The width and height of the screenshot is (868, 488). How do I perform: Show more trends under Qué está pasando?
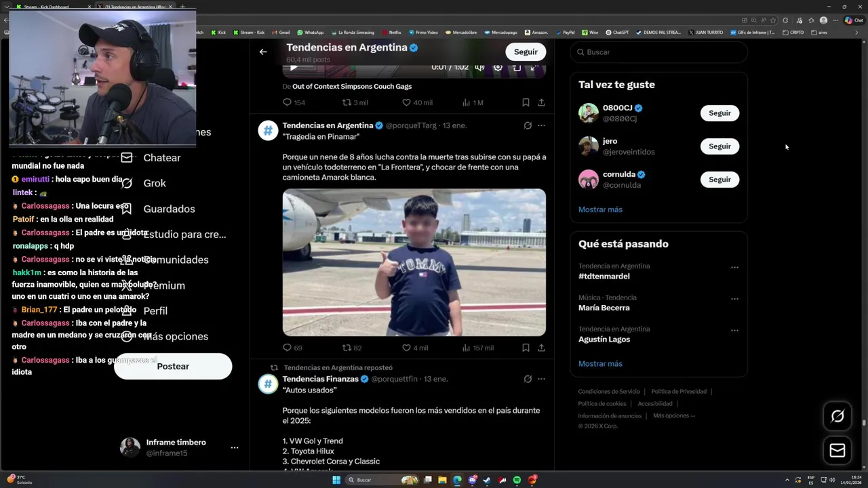click(600, 364)
